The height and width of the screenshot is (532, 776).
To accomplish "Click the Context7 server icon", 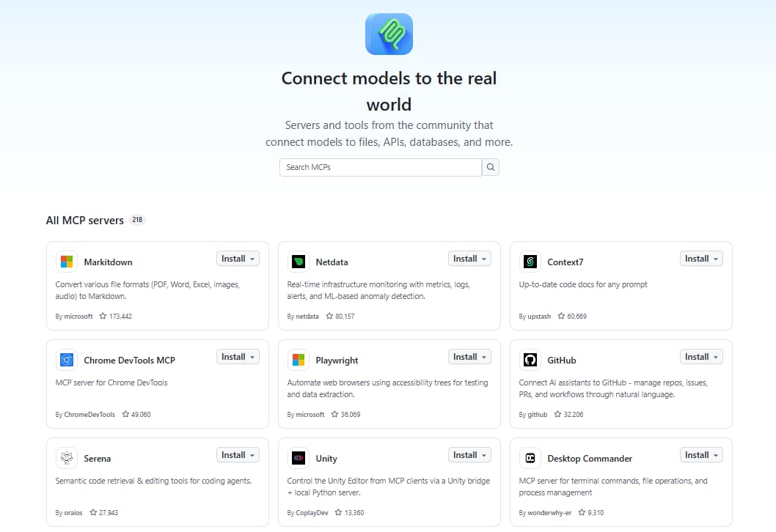I will point(530,262).
